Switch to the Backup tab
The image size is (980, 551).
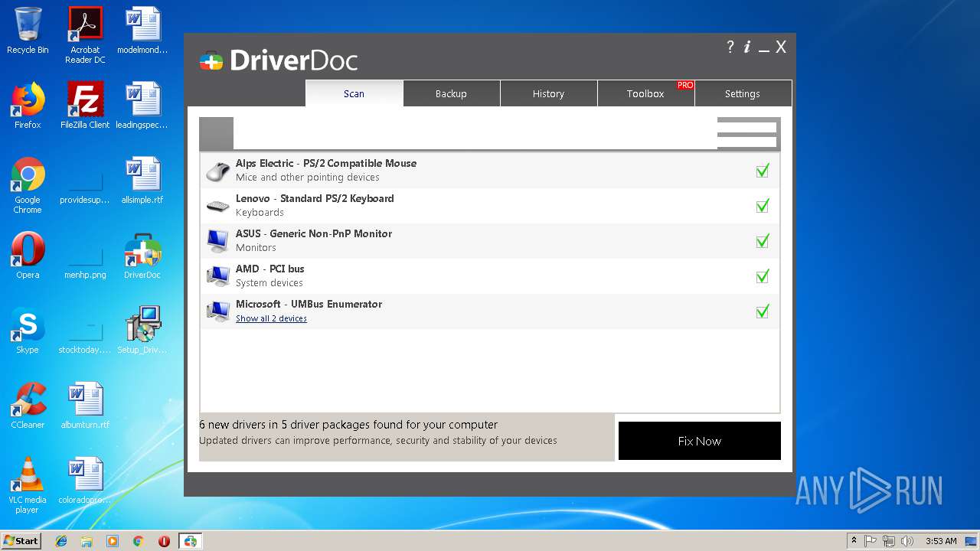pos(451,93)
